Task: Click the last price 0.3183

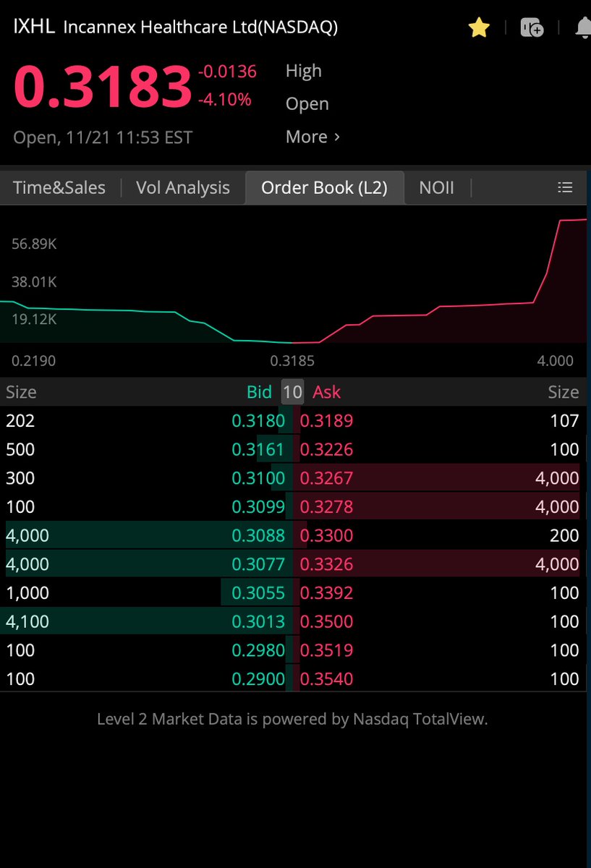Action: click(x=102, y=87)
